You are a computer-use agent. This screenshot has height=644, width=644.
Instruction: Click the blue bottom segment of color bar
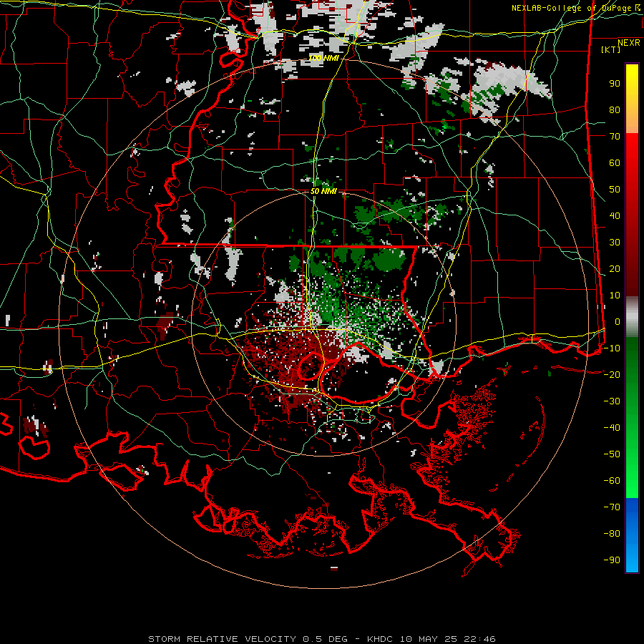point(632,535)
